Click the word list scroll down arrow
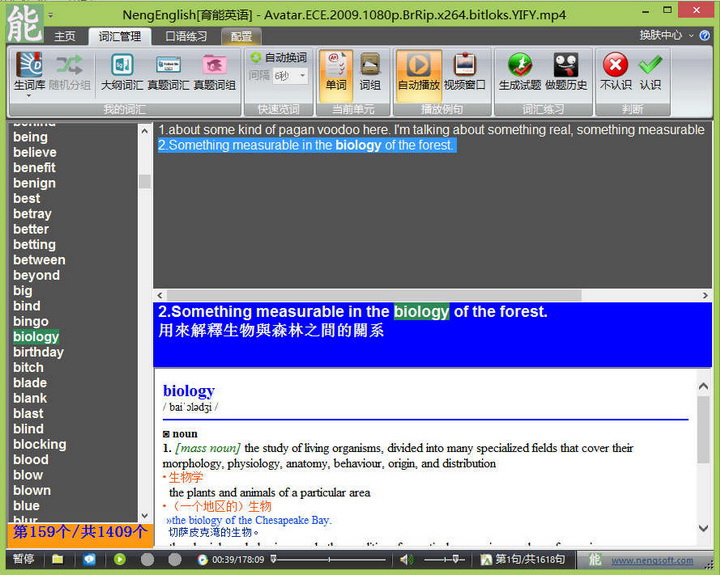Viewport: 720px width, 575px height. (x=145, y=516)
